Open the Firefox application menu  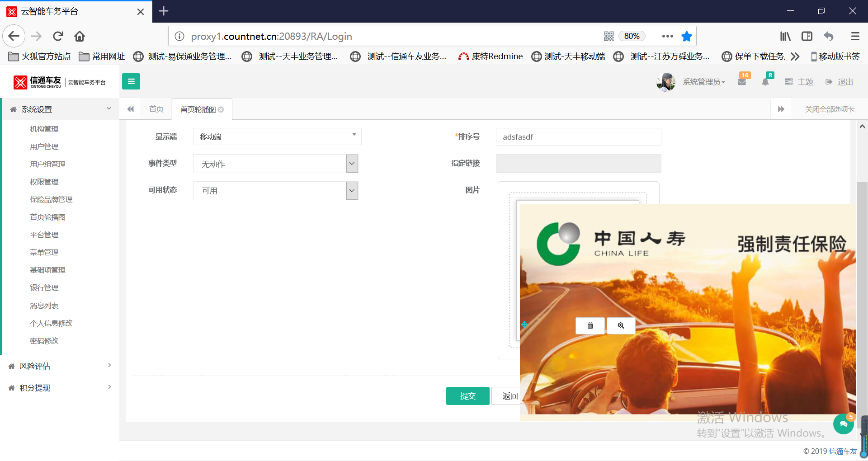coord(855,36)
